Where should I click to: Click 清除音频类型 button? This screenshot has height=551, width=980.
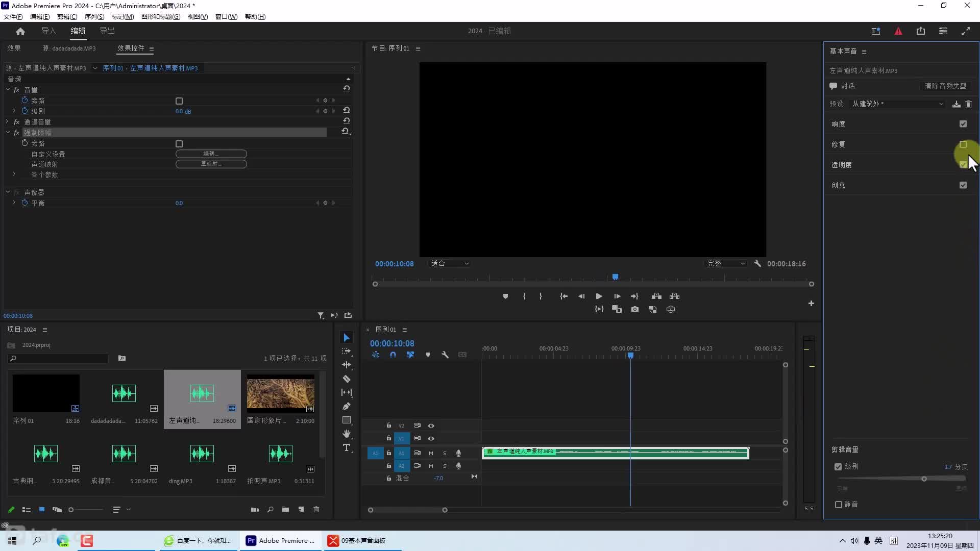946,86
